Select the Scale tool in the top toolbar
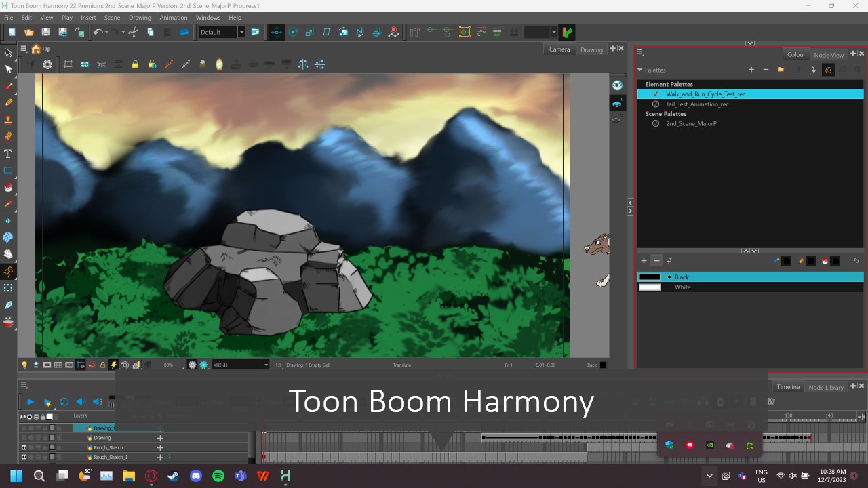This screenshot has width=868, height=488. click(309, 32)
